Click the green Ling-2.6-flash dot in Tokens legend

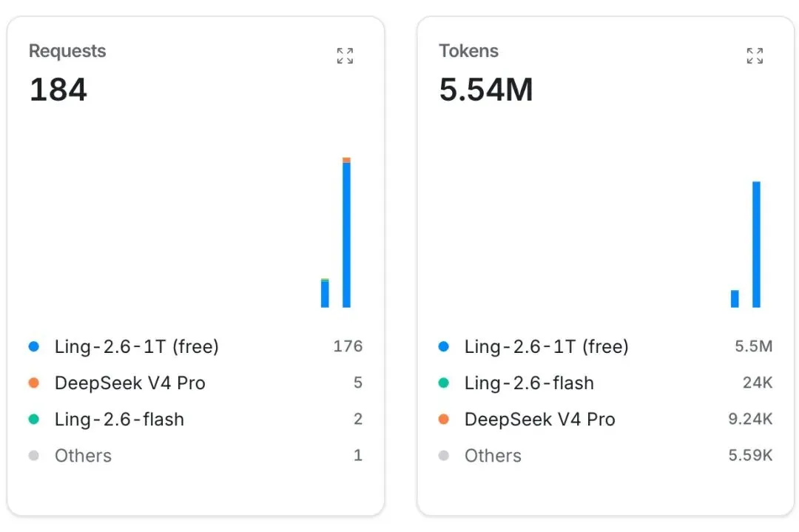click(443, 383)
